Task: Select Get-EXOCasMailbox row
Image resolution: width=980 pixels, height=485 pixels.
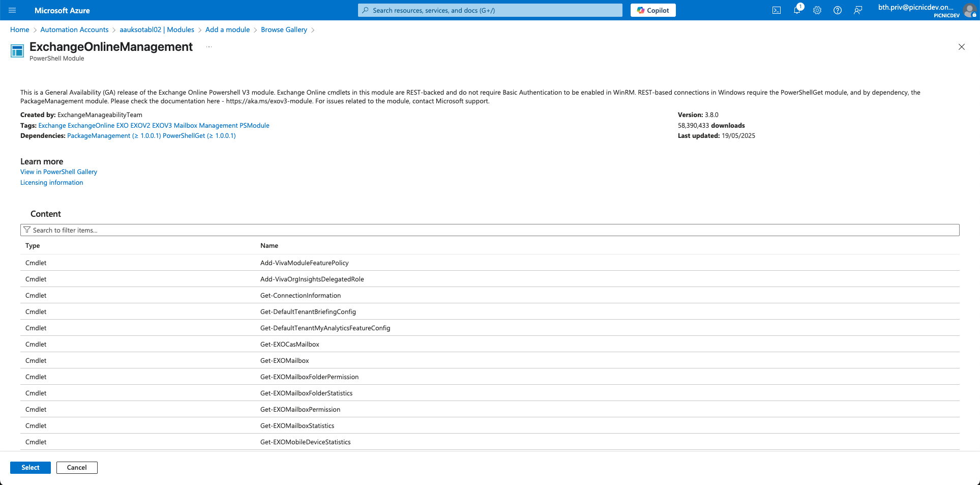Action: 490,344
